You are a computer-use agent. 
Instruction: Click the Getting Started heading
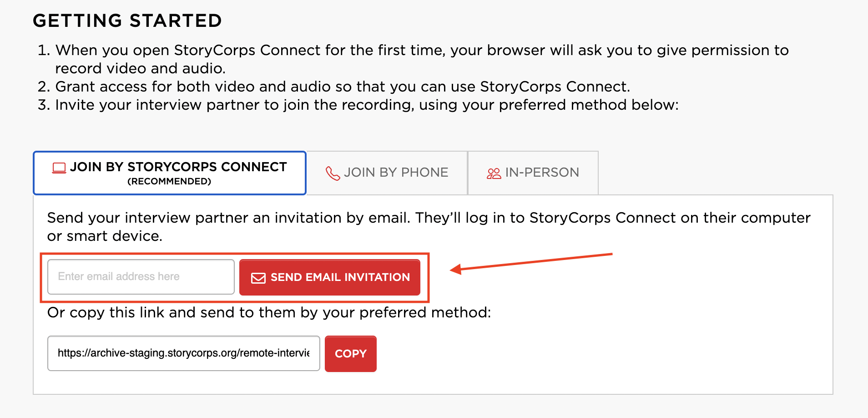click(x=127, y=20)
